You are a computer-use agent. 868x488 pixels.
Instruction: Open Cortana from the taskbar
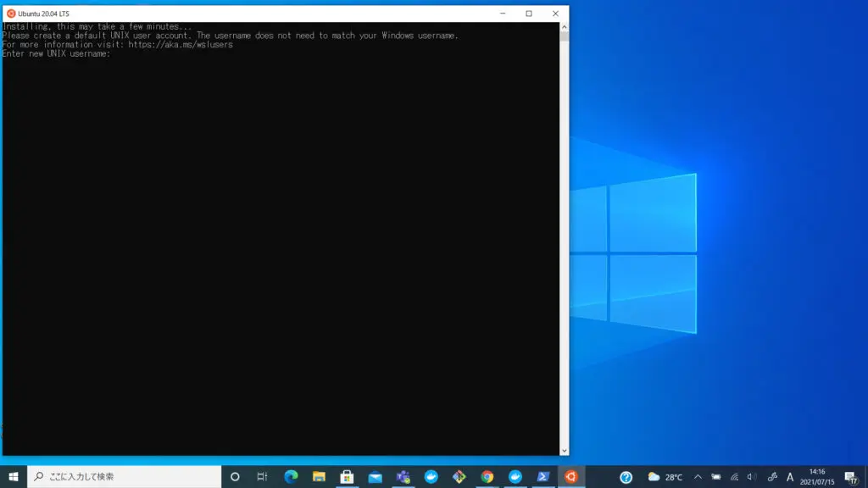pos(235,476)
